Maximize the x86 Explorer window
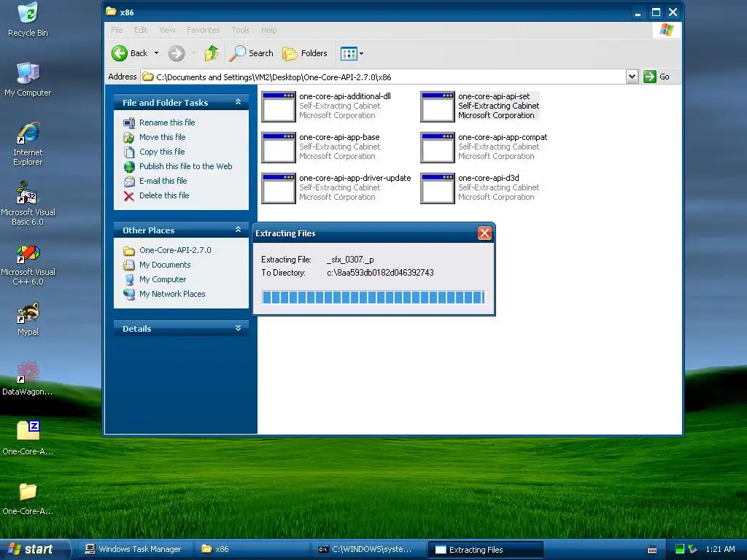The width and height of the screenshot is (747, 560). (656, 12)
